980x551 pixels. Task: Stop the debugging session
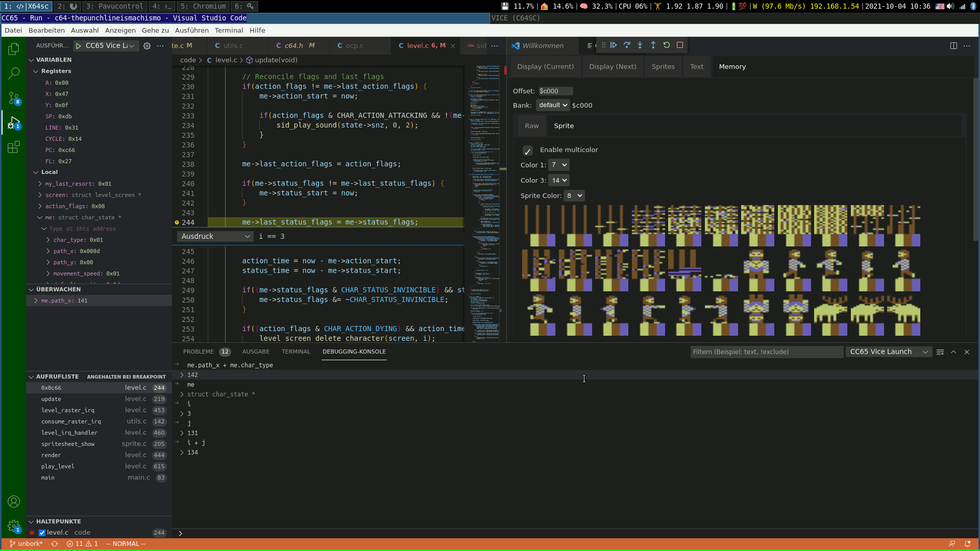pos(680,45)
